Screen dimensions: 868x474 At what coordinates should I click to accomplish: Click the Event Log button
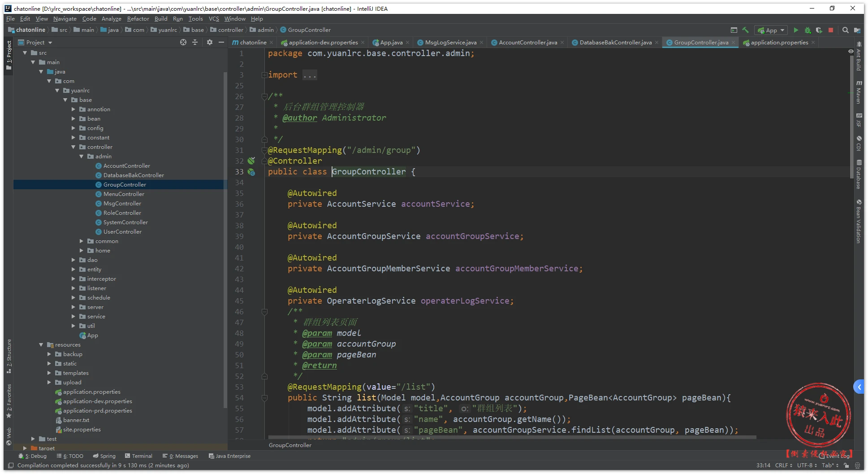(837, 456)
